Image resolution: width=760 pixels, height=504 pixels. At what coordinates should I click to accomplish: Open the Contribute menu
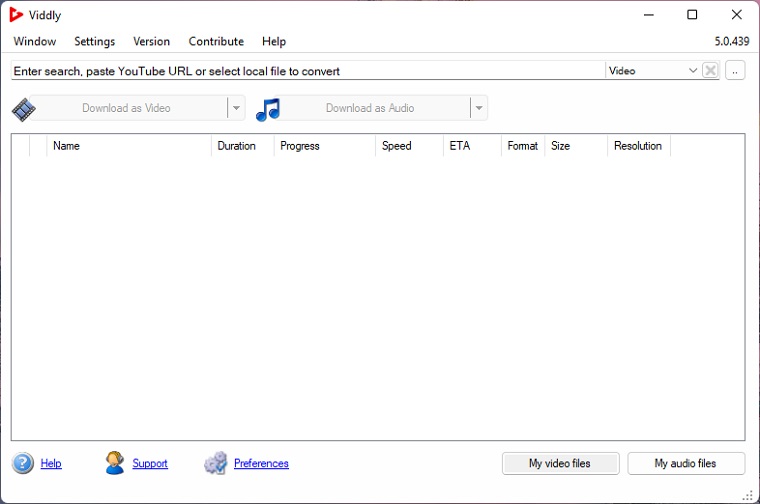coord(216,41)
